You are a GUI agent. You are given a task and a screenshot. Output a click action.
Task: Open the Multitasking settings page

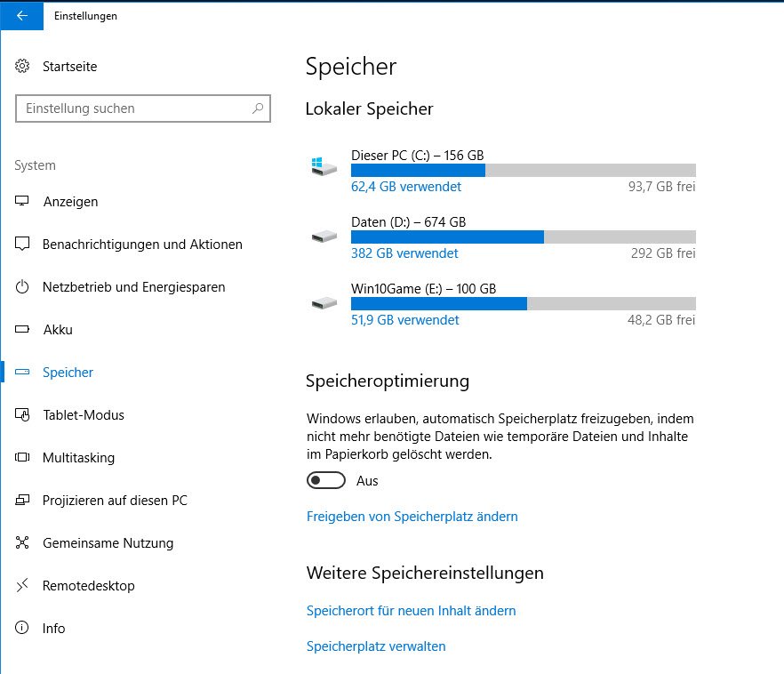point(78,458)
